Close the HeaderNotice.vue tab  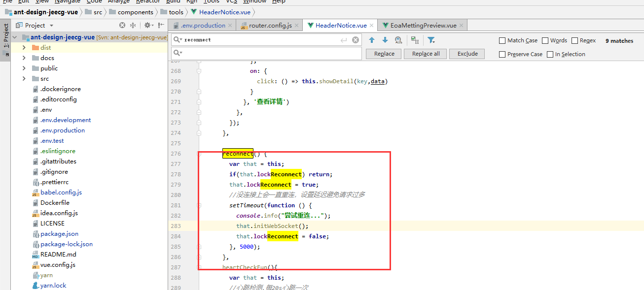pos(372,26)
